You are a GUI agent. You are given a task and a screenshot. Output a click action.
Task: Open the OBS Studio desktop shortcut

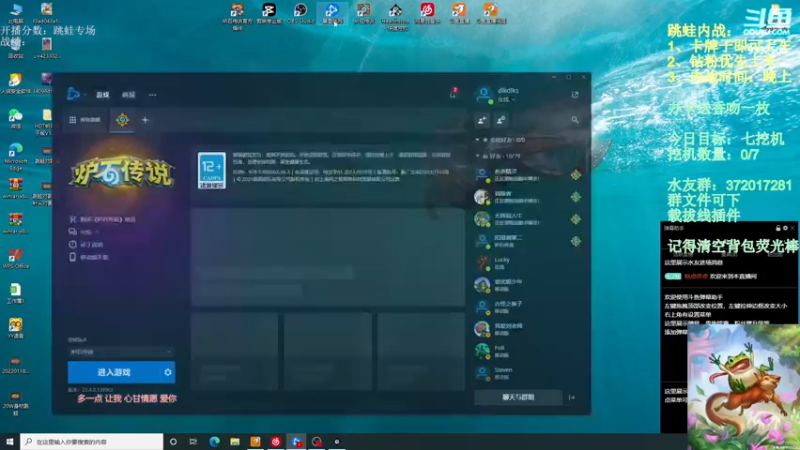click(301, 13)
